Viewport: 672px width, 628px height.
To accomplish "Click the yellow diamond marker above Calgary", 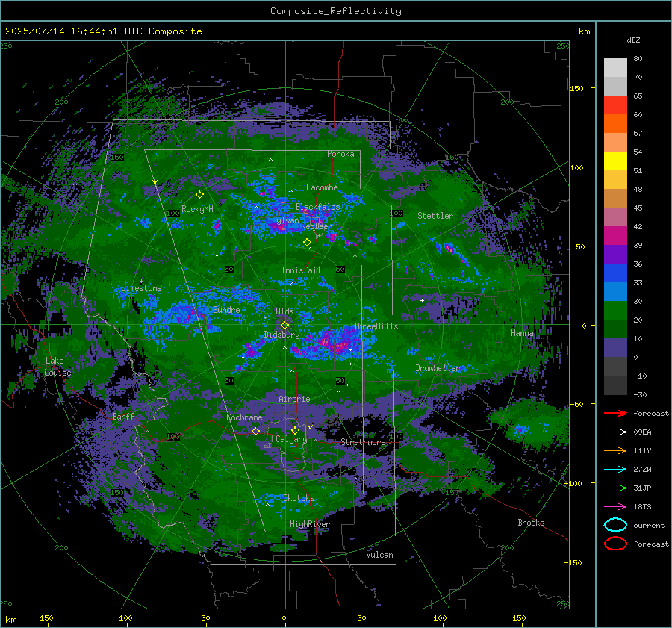I will [295, 430].
